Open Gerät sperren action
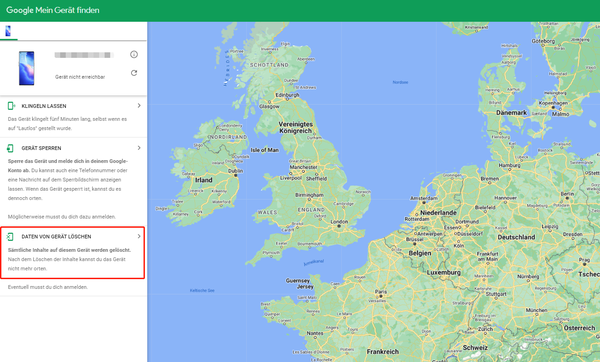 (x=41, y=148)
